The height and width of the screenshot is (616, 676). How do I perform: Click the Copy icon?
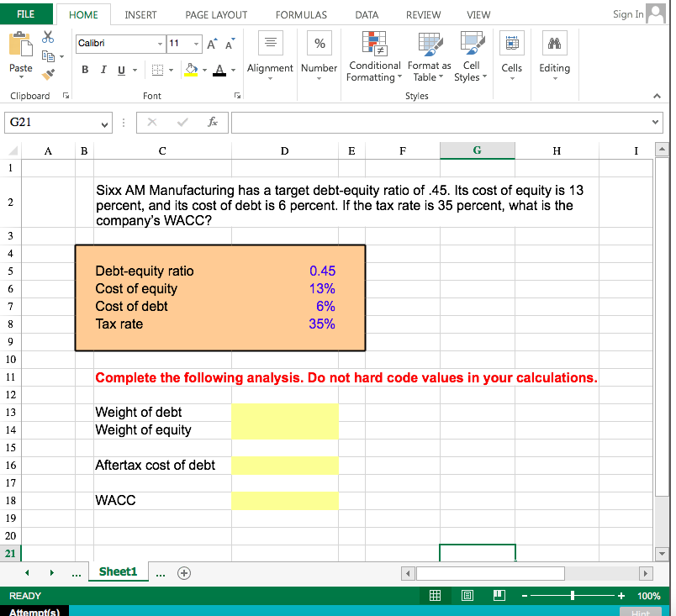coord(48,56)
